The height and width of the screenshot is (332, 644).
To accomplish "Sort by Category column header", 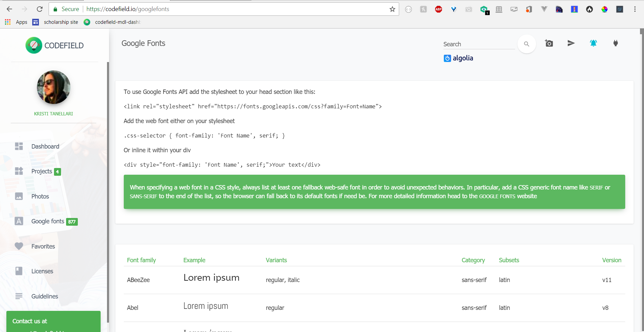I will (473, 260).
